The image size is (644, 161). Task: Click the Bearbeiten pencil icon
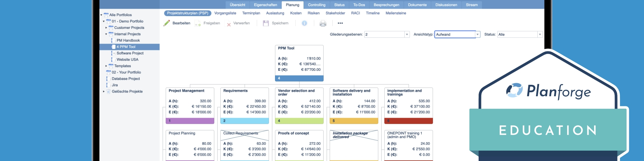(x=167, y=23)
